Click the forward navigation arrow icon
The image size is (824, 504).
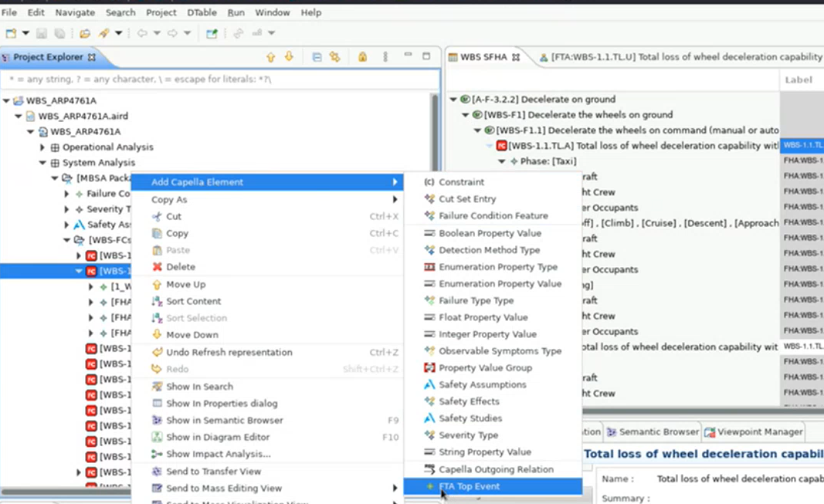pyautogui.click(x=172, y=33)
